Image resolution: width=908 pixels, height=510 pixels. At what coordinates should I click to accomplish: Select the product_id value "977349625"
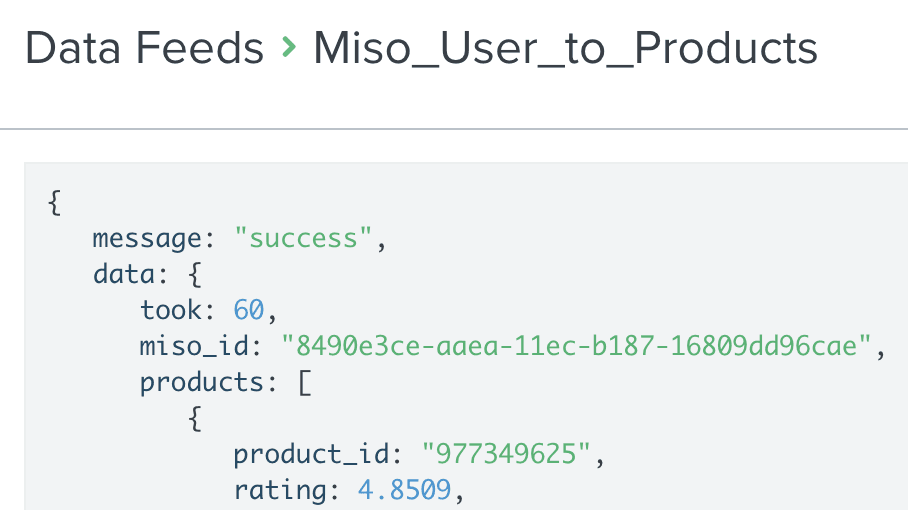[x=506, y=453]
